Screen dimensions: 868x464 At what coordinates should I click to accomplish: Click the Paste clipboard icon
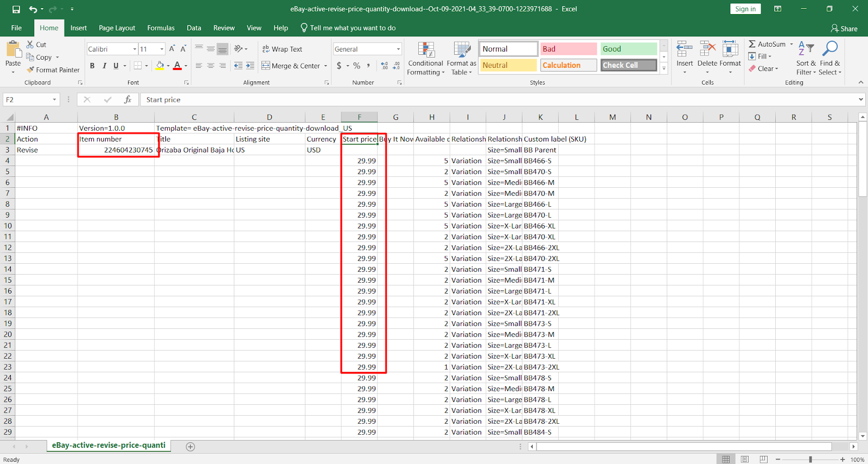[13, 49]
